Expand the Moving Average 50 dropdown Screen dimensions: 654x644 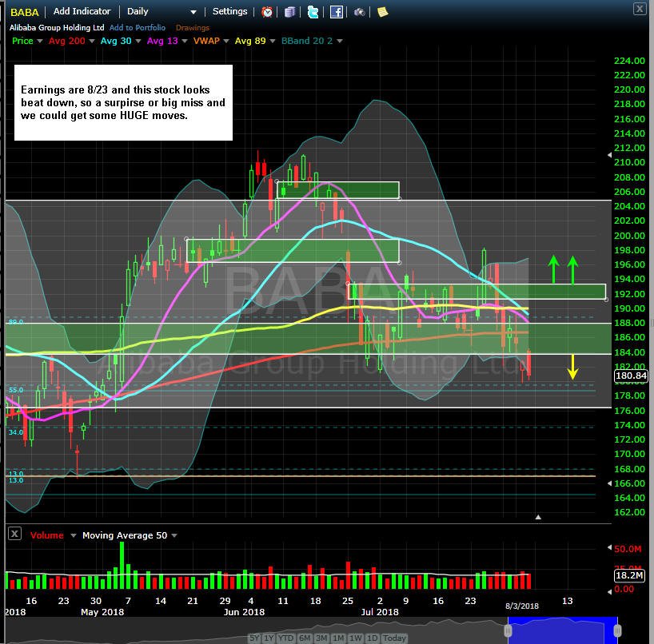point(174,535)
